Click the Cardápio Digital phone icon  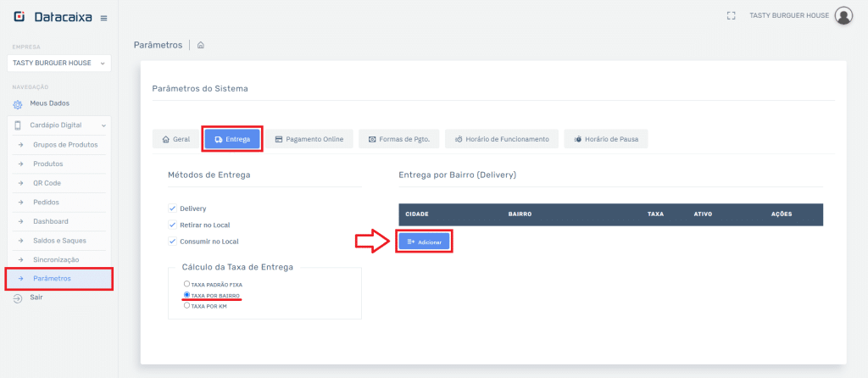coord(18,125)
